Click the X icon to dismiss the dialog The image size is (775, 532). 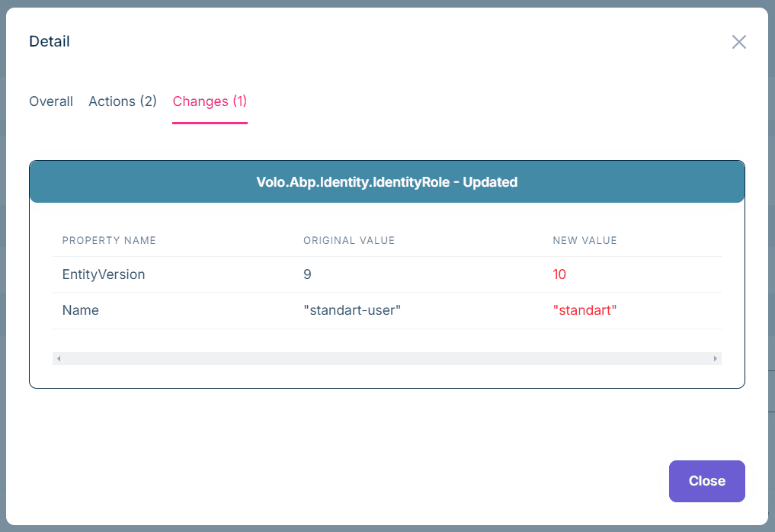[738, 42]
